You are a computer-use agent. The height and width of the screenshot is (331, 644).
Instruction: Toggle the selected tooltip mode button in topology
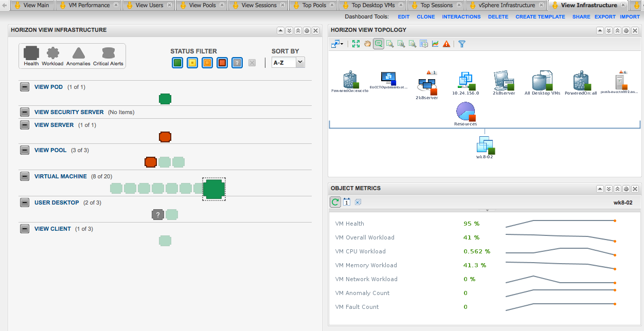click(x=379, y=44)
